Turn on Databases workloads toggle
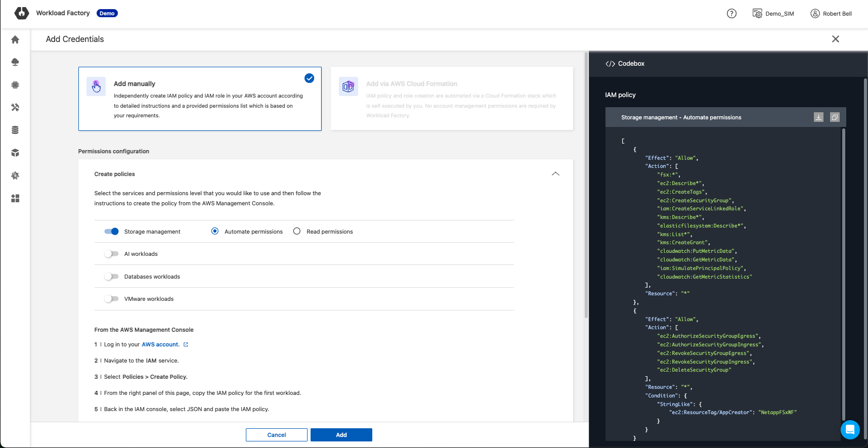 (111, 277)
